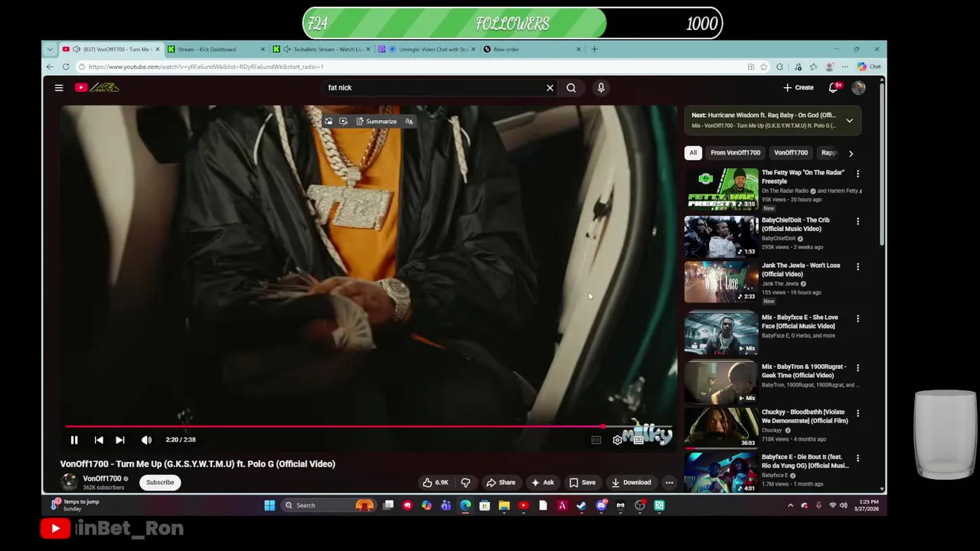980x551 pixels.
Task: Open YouTube notifications bell
Action: coord(834,87)
